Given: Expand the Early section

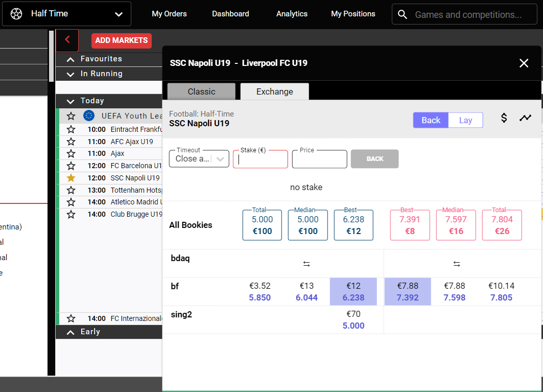Looking at the screenshot, I should point(70,332).
